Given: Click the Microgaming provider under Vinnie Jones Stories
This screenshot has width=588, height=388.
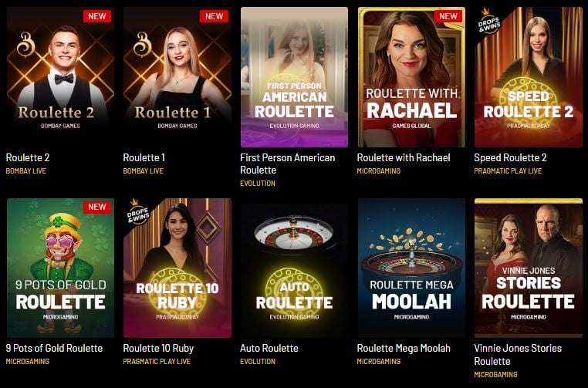Looking at the screenshot, I should (495, 375).
